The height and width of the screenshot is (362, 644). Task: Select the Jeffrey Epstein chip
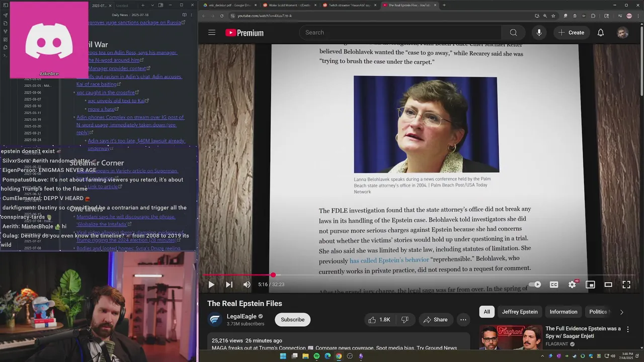[x=520, y=312]
